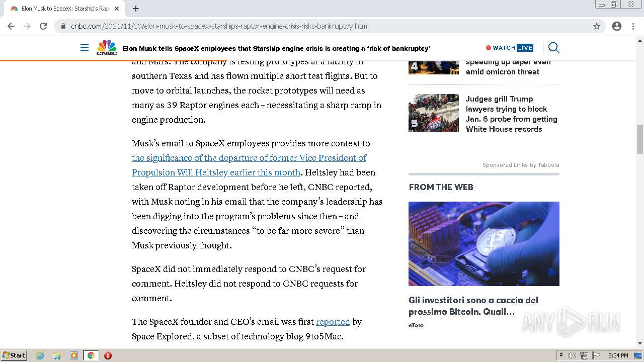Viewport: 644px width, 362px height.
Task: Go back to previous page
Action: (x=11, y=26)
